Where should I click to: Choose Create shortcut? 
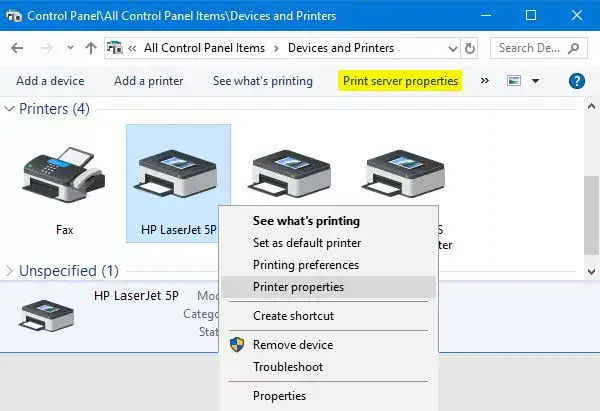click(x=293, y=316)
